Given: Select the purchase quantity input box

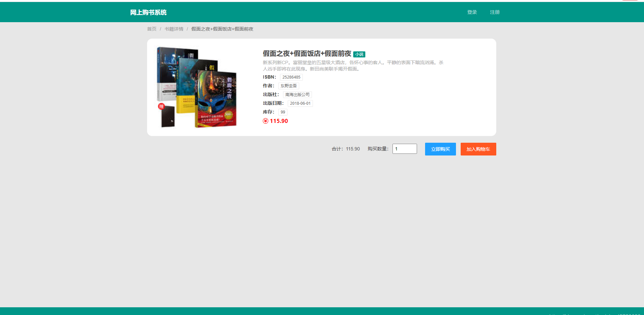Looking at the screenshot, I should click(x=404, y=149).
